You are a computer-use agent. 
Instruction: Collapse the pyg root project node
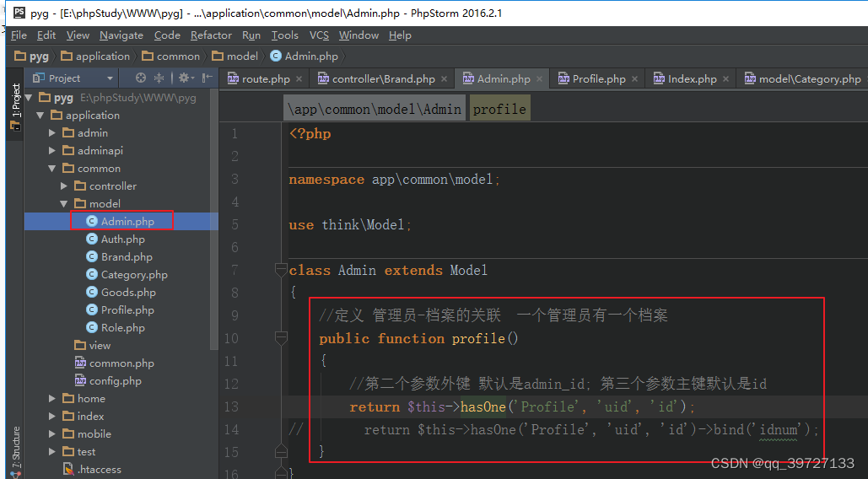click(x=28, y=97)
